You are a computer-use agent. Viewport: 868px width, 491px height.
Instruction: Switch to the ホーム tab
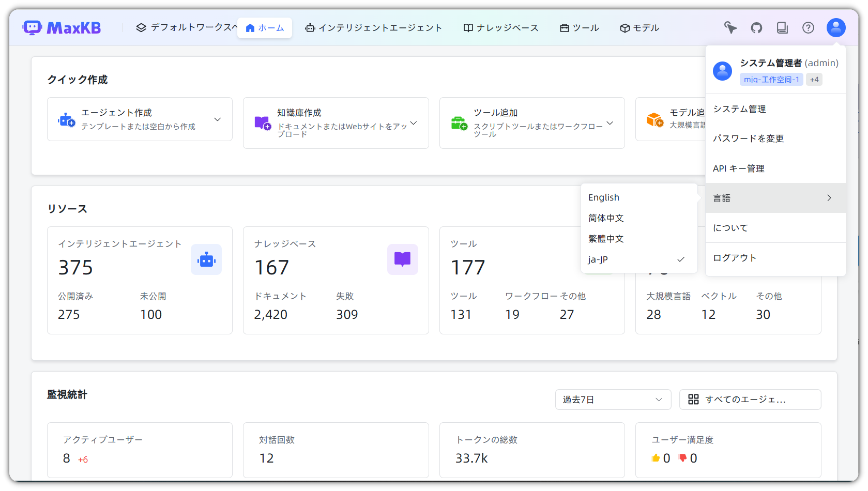pyautogui.click(x=265, y=28)
